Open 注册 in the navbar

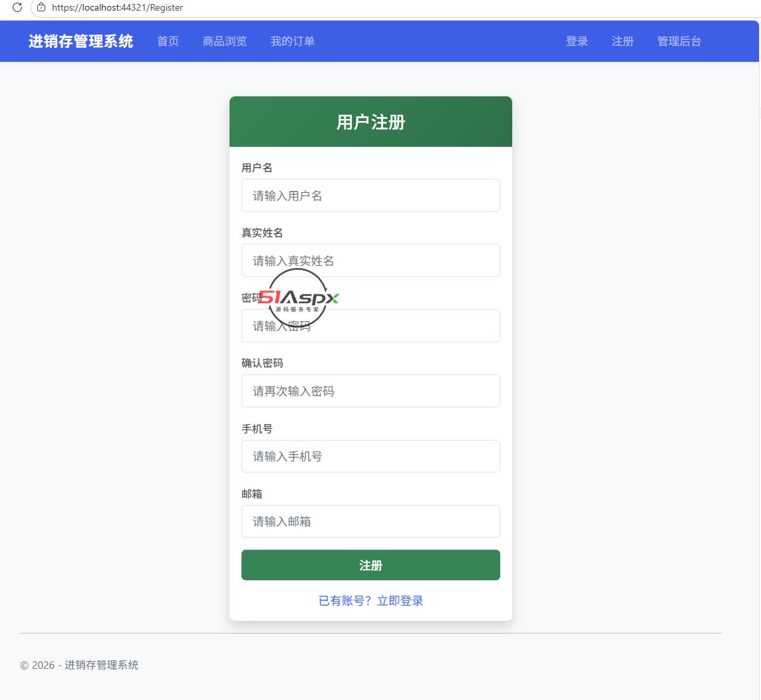click(x=623, y=41)
